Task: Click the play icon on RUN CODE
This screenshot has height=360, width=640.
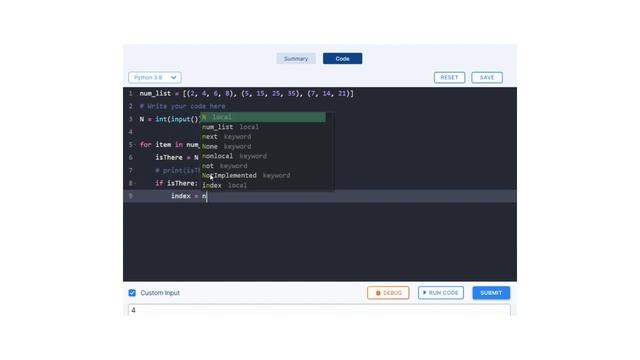Action: (x=424, y=293)
